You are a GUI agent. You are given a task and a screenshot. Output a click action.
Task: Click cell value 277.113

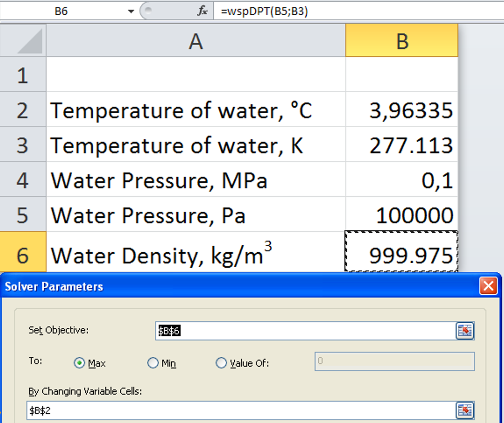[x=402, y=144]
